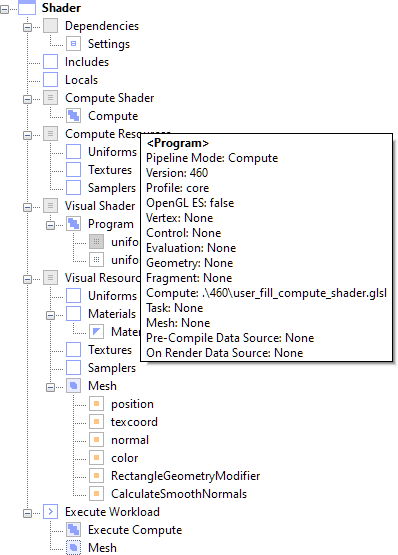
Task: Click the Execute Compute icon
Action: tap(73, 530)
